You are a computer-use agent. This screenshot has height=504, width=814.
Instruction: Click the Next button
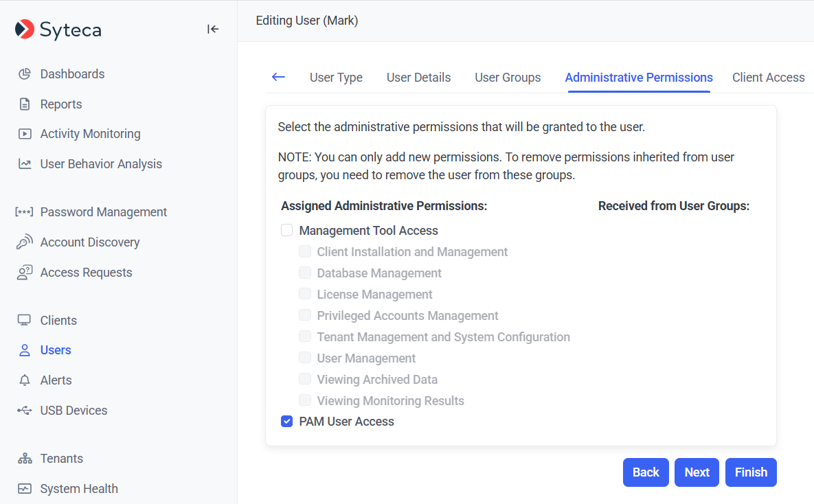point(697,472)
